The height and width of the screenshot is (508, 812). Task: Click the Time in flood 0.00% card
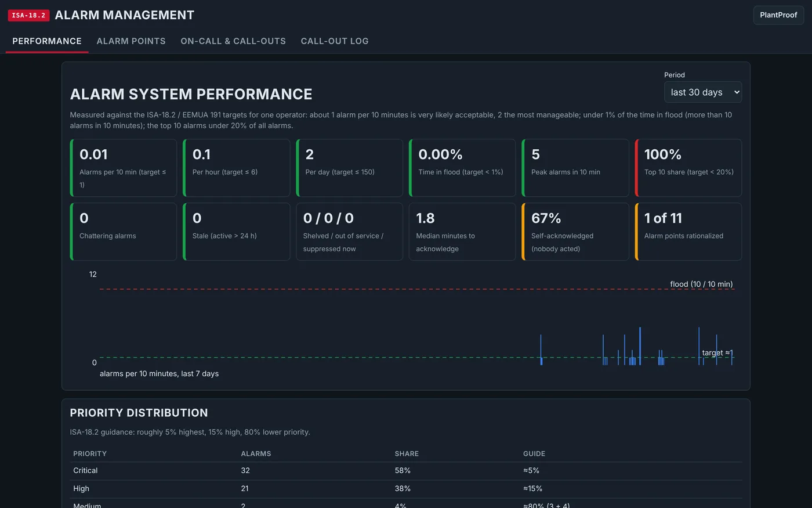462,168
